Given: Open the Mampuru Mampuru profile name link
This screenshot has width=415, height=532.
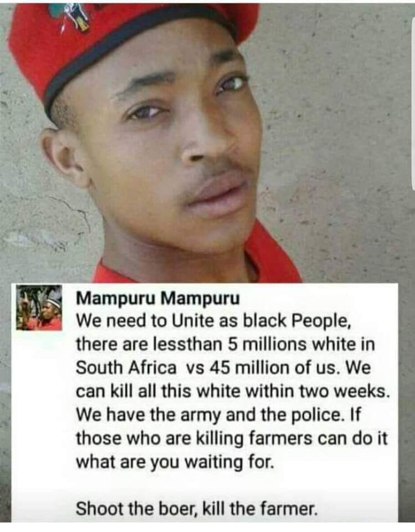Looking at the screenshot, I should click(158, 299).
